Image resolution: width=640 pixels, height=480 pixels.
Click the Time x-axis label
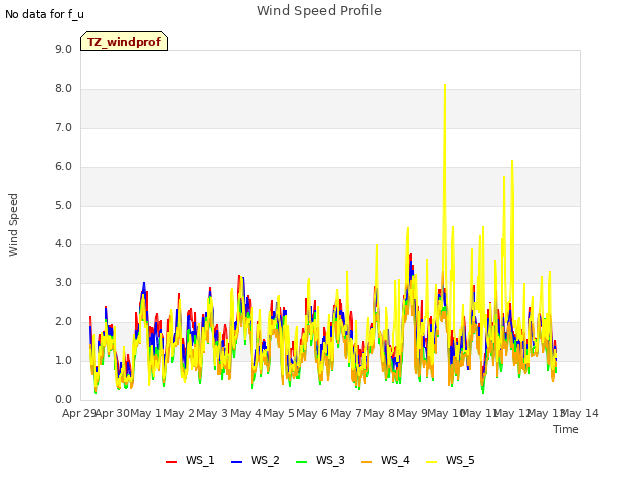tap(566, 429)
